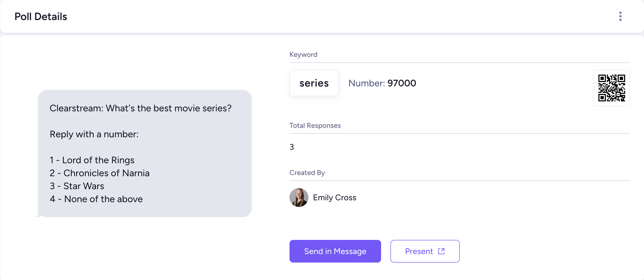Open the three-dot more options menu
644x280 pixels.
click(620, 17)
